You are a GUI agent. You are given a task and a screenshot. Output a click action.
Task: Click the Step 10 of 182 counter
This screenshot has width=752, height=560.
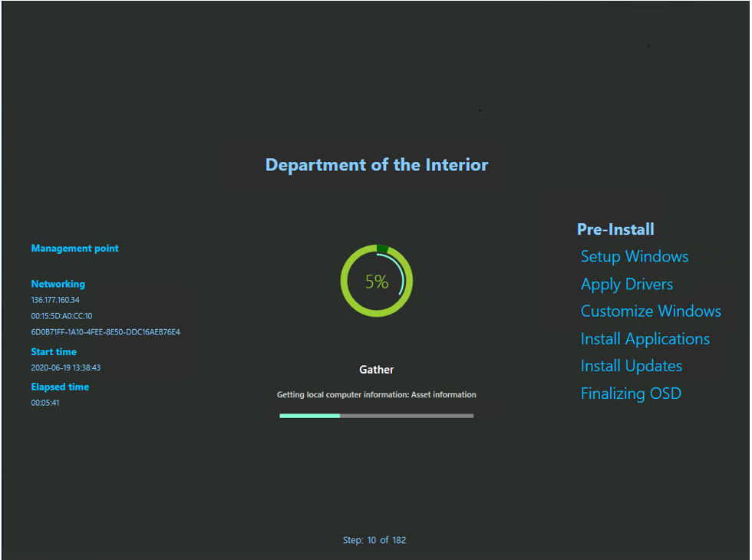374,540
